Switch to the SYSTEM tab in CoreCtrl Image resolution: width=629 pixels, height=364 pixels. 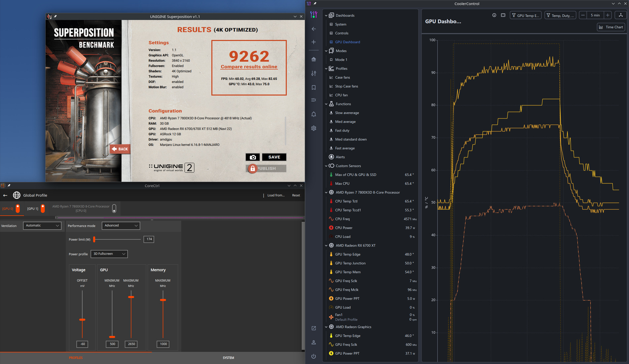click(228, 358)
